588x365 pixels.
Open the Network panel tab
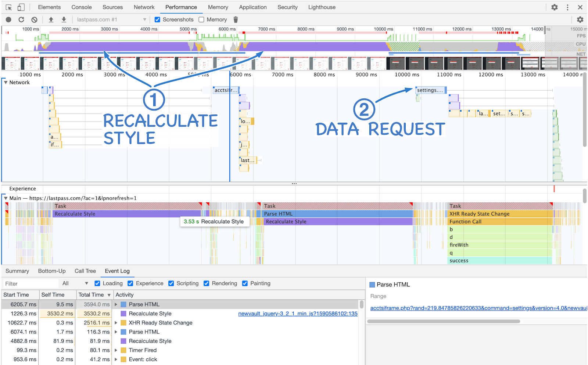point(144,7)
